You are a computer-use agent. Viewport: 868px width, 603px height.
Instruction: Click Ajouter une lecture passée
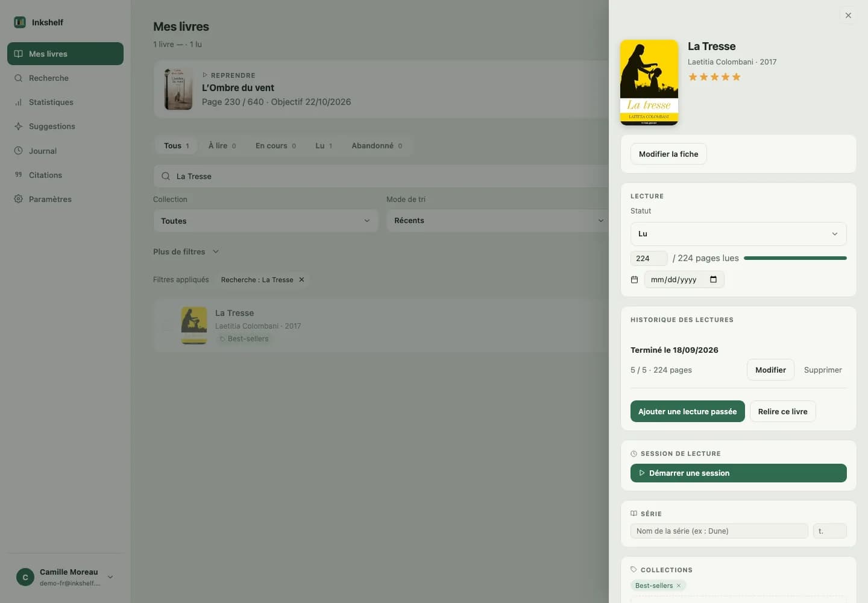pos(688,411)
